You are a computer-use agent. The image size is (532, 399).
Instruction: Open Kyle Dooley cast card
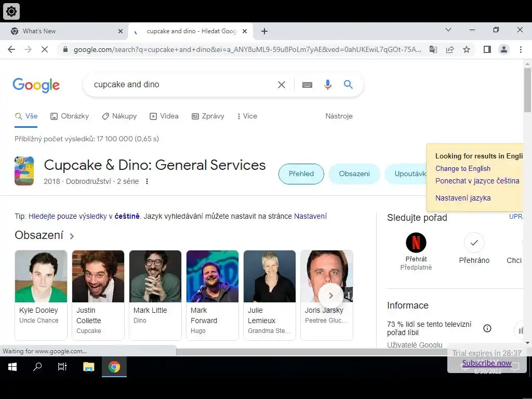[x=41, y=295]
